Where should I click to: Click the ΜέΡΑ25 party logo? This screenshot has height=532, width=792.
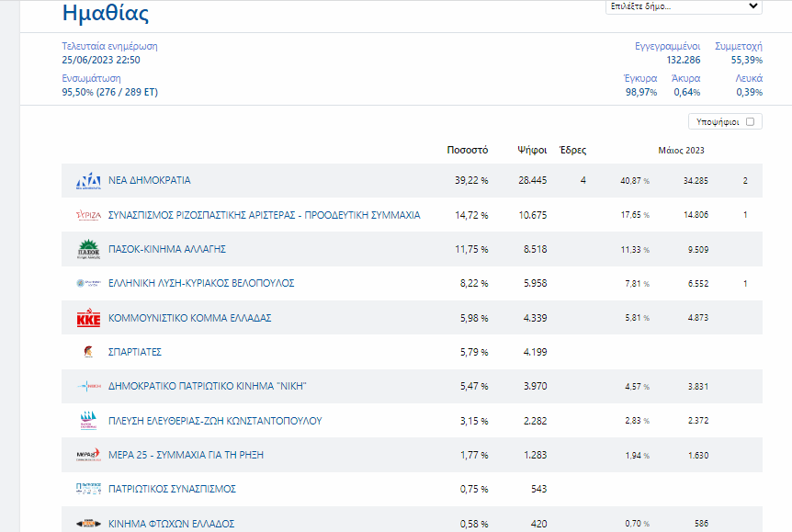88,455
